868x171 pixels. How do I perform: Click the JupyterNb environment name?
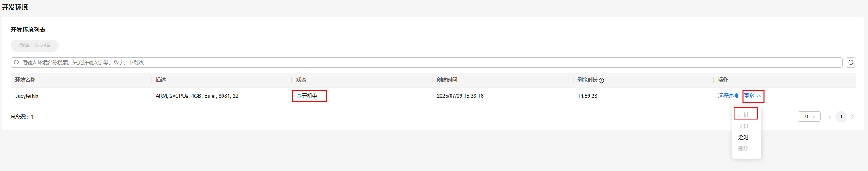pos(27,96)
